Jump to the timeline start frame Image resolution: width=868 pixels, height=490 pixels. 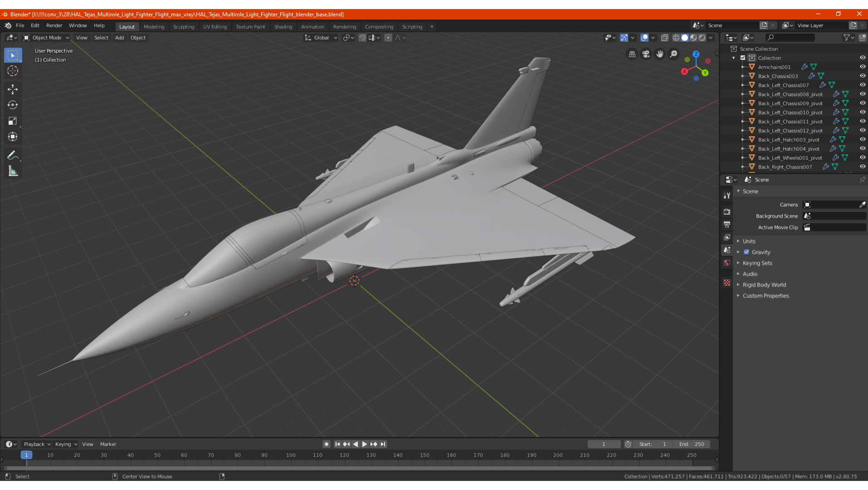337,444
